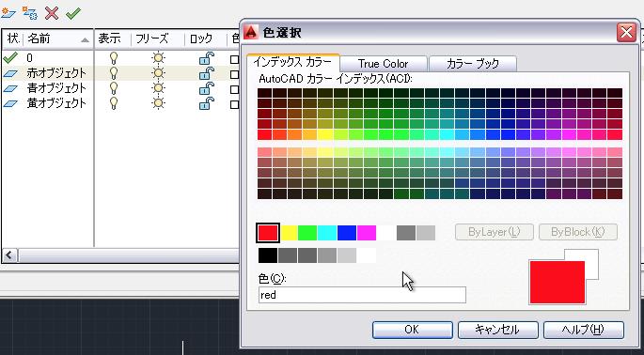Click the Set Current green checkmark icon

click(x=73, y=13)
